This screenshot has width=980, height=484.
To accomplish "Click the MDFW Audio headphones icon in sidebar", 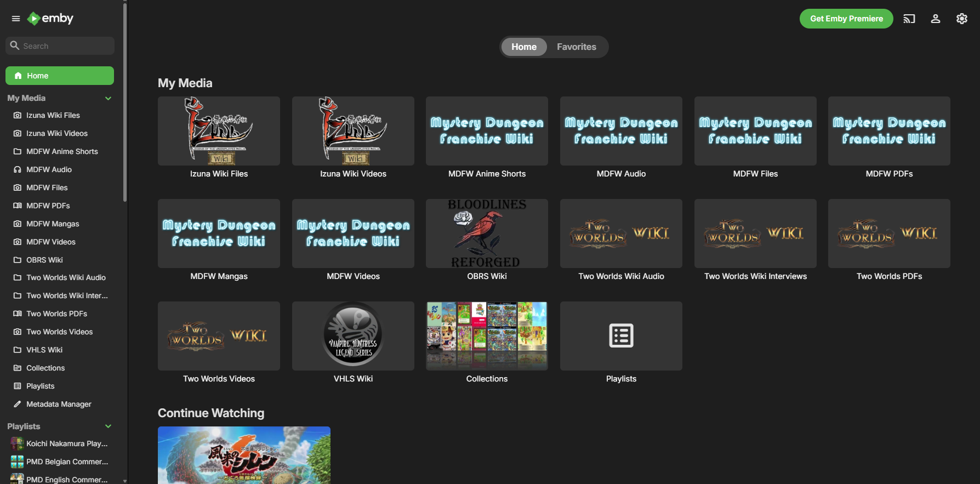I will tap(18, 169).
